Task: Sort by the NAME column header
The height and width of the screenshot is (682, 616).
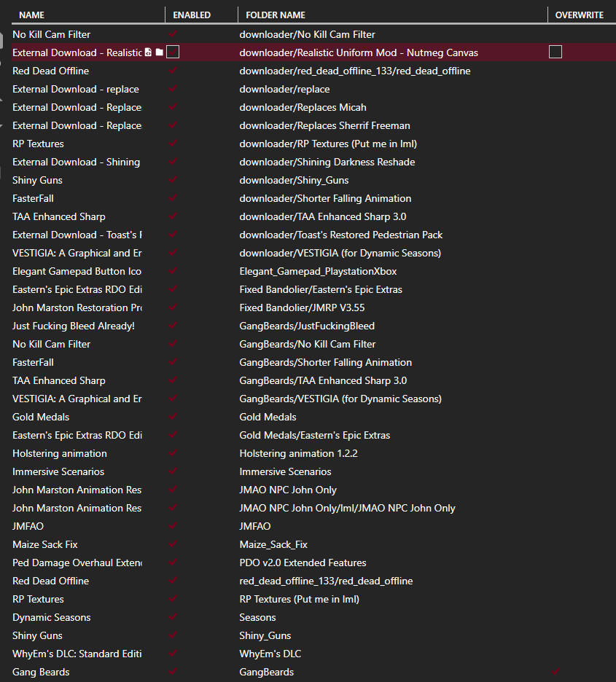Action: (32, 15)
